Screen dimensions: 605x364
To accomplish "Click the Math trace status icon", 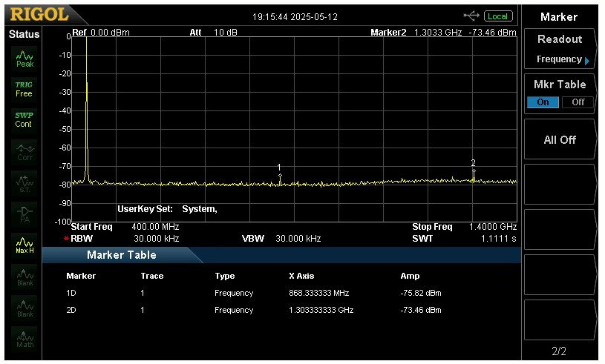I will point(24,340).
